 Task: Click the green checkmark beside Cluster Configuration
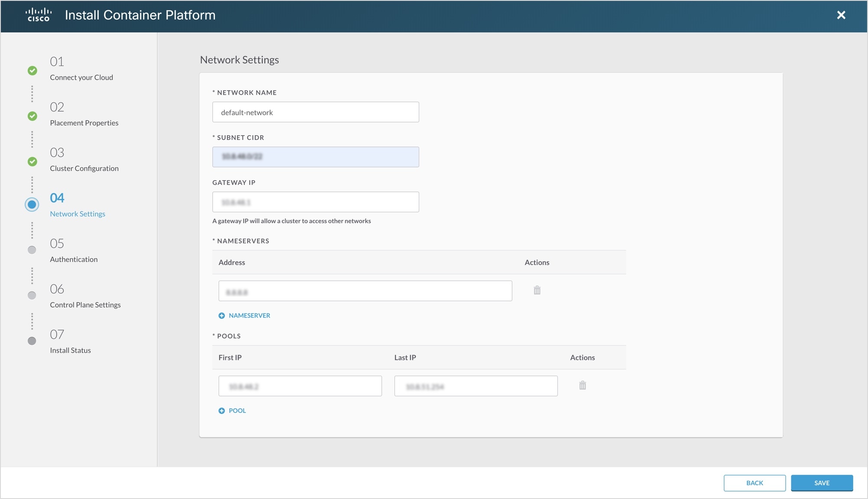click(32, 162)
